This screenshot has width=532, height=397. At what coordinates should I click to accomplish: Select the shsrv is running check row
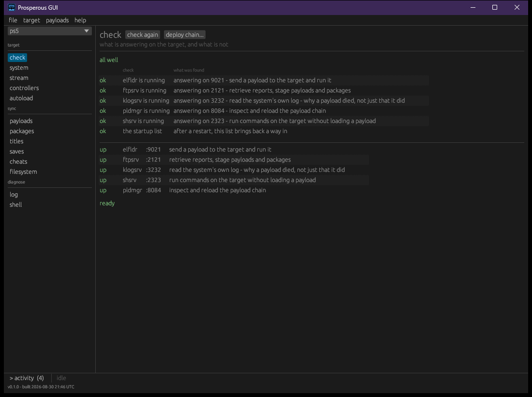coord(264,121)
